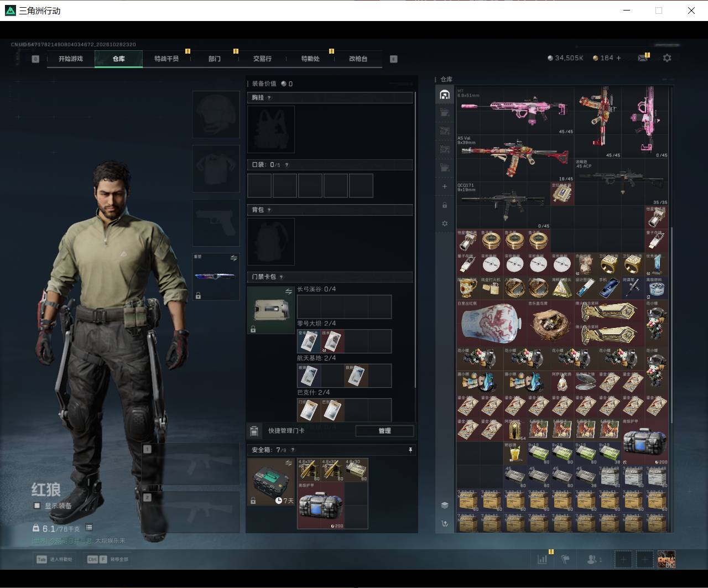Click the stack layers icon in warehouse sidebar
Image resolution: width=708 pixels, height=588 pixels.
(445, 505)
